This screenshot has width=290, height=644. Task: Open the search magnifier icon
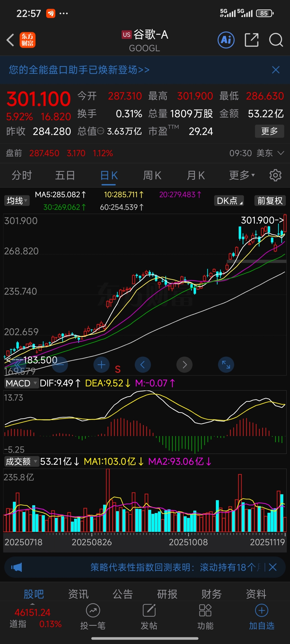276,40
